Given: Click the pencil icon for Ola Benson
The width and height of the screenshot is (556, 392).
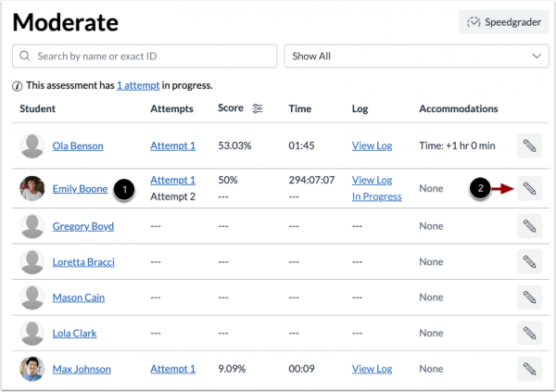Looking at the screenshot, I should pos(529,145).
